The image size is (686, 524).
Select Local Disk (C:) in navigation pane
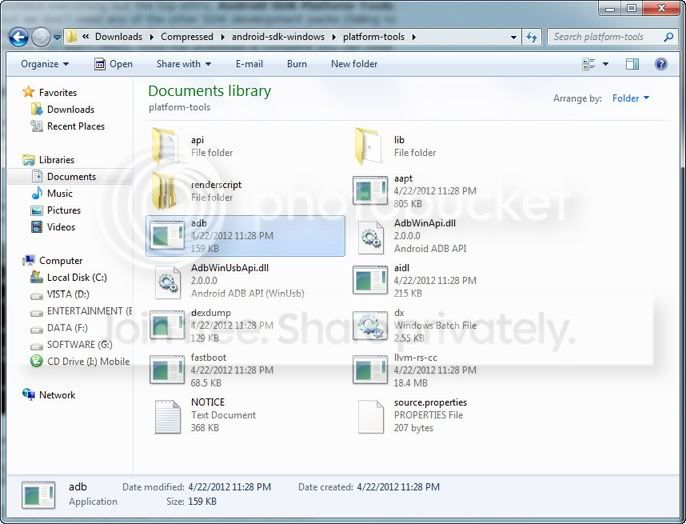click(x=77, y=277)
